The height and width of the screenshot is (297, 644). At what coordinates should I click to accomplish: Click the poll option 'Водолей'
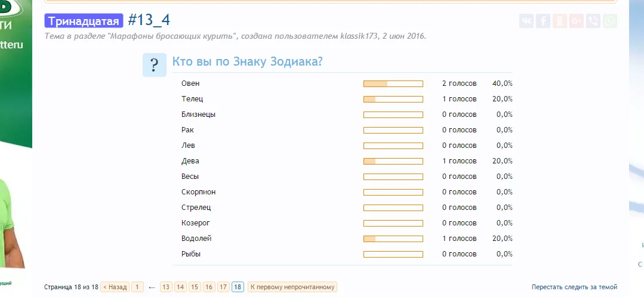pos(197,239)
